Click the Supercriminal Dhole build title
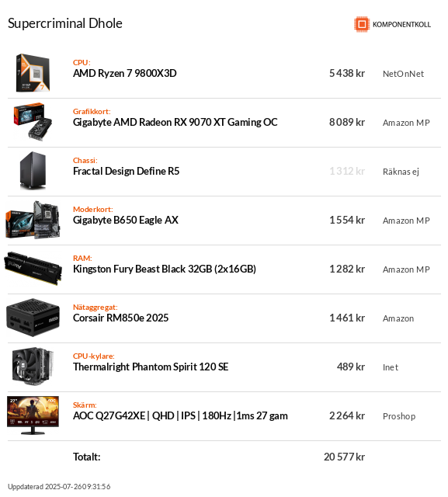The image size is (448, 497). coord(65,23)
